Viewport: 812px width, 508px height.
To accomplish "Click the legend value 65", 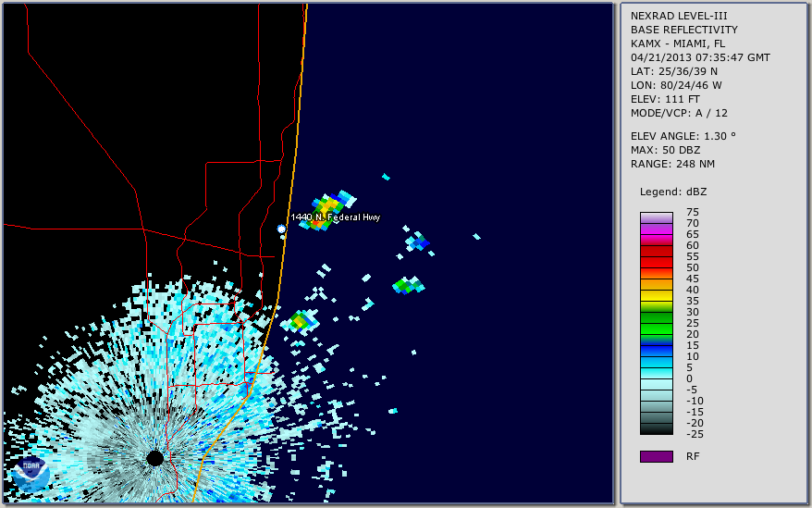I will click(x=693, y=234).
